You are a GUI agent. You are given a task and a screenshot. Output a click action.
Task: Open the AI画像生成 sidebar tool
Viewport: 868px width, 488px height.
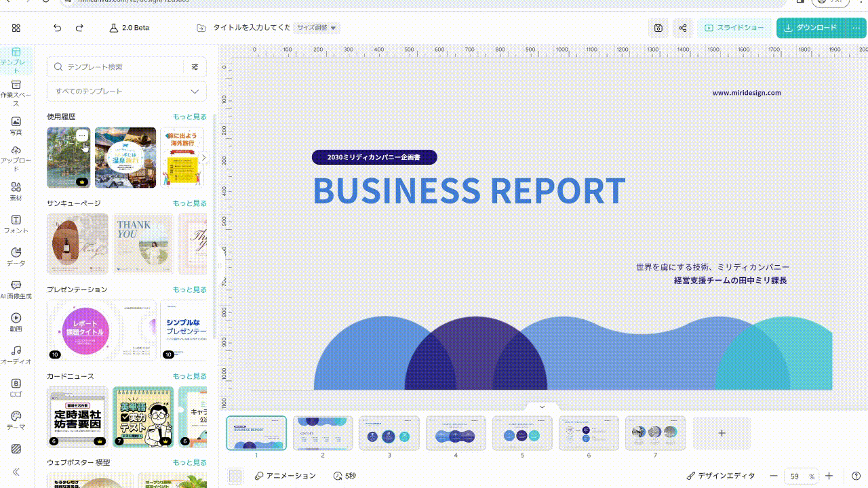click(16, 290)
